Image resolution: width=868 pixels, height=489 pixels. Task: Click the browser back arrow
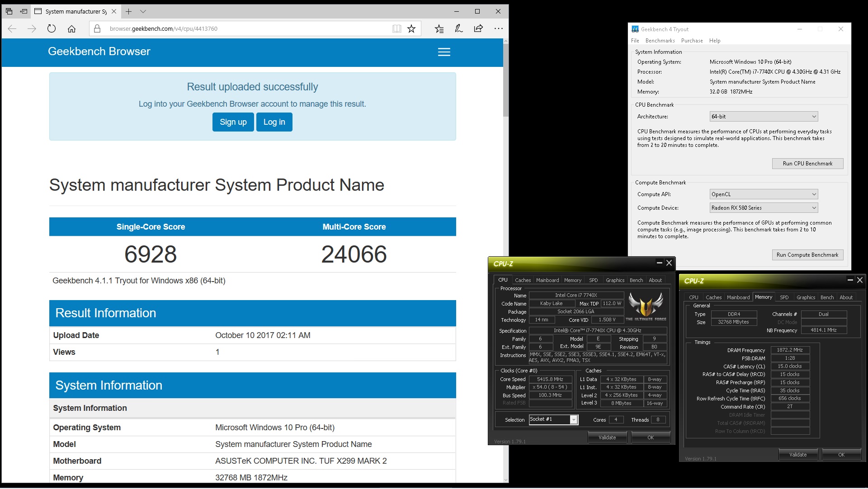click(x=12, y=28)
